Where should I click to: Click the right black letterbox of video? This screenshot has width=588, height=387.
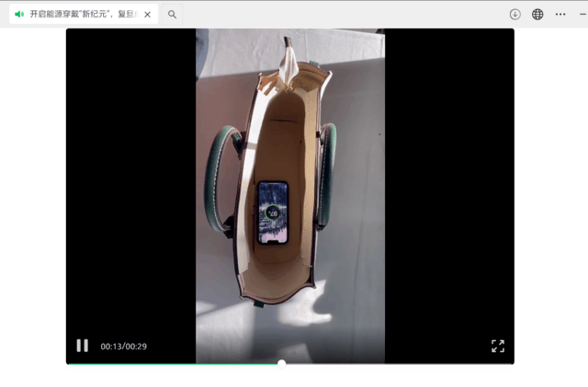[x=450, y=184]
